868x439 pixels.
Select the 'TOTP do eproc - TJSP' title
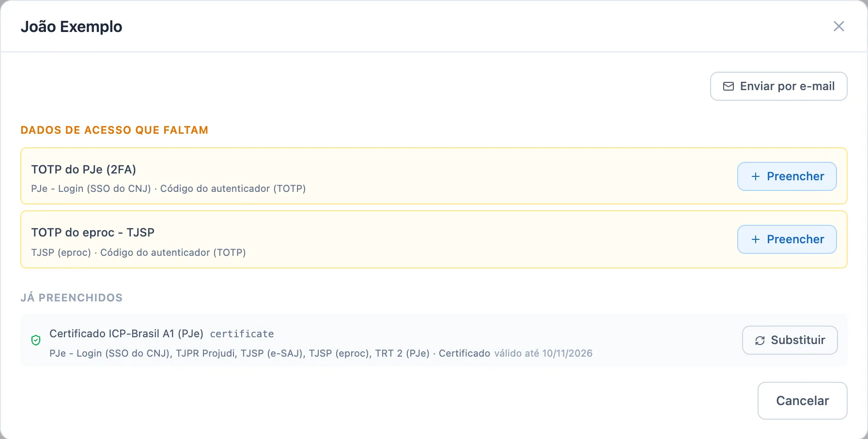click(93, 233)
